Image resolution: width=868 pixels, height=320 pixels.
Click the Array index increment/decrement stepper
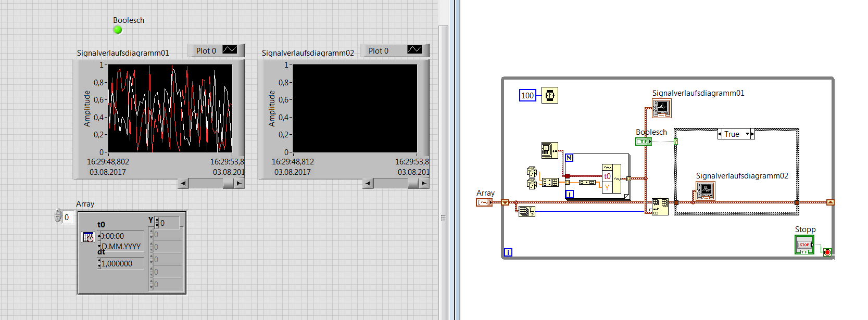click(58, 215)
